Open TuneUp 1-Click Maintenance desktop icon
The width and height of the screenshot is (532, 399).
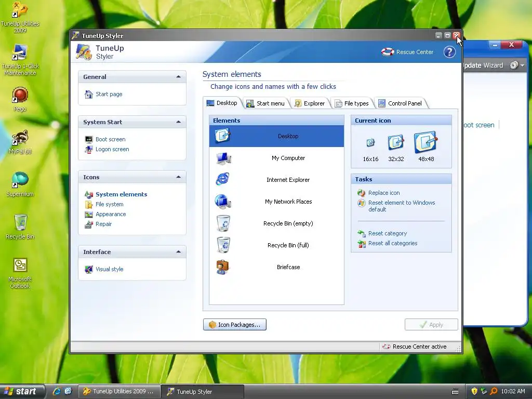[20, 60]
